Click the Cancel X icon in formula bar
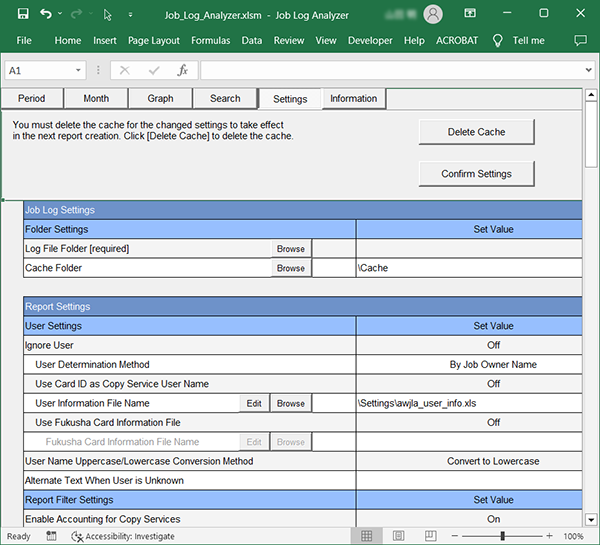Viewport: 600px width, 545px height. click(125, 70)
